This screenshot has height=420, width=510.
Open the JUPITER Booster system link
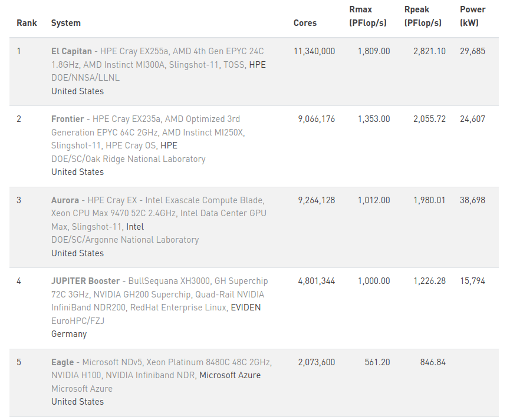[85, 281]
